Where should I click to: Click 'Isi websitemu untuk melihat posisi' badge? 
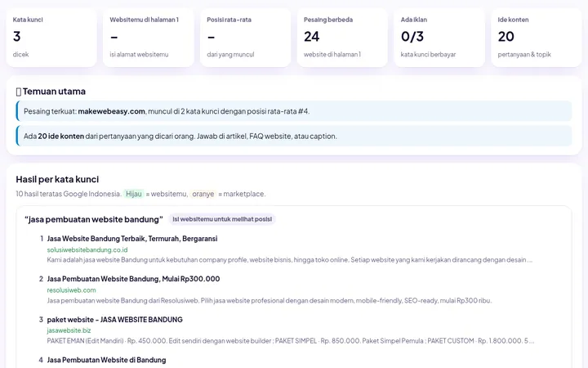(x=222, y=219)
